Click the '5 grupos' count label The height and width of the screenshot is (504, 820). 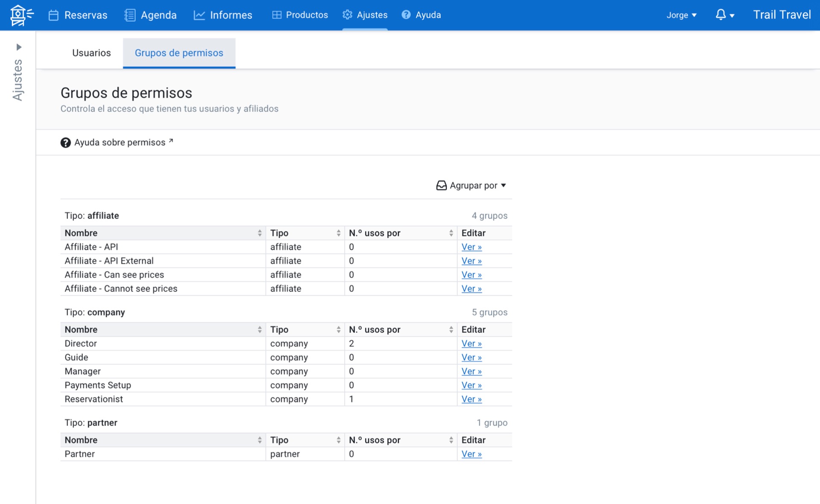[x=489, y=312]
